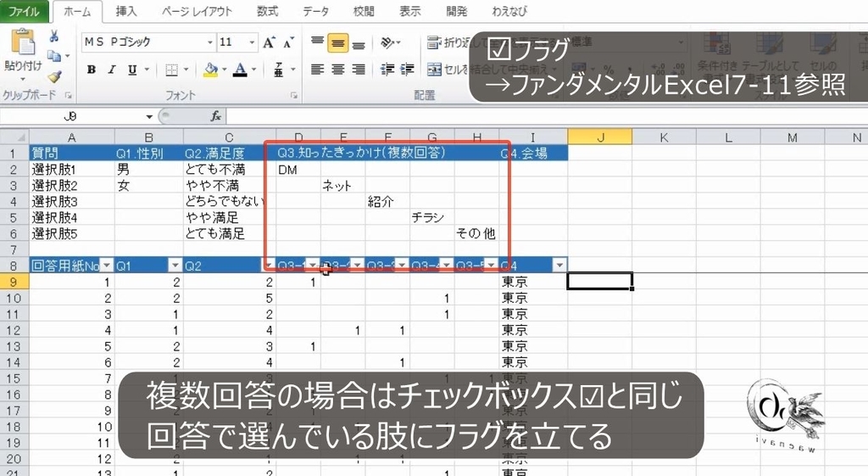Select column K header
868x476 pixels.
[664, 137]
